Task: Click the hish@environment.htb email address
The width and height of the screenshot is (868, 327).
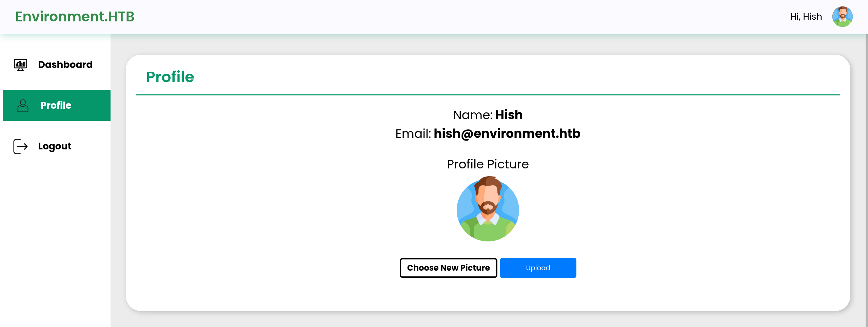Action: coord(507,134)
